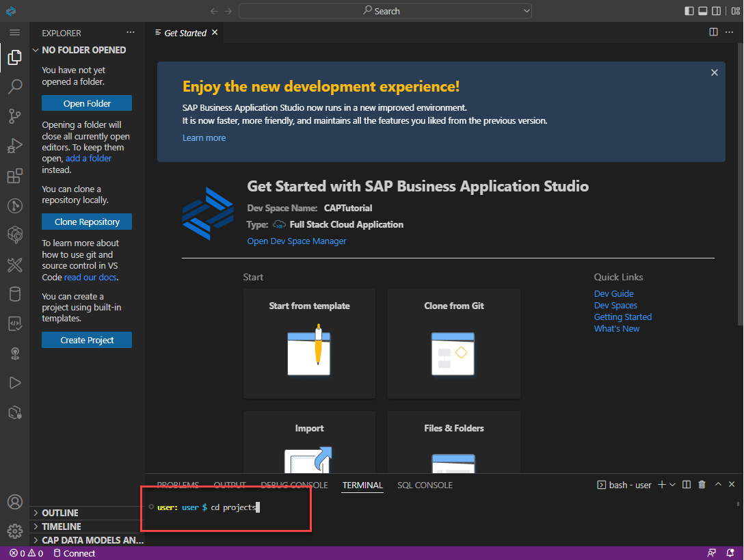
Task: Open the Import card
Action: (x=309, y=442)
